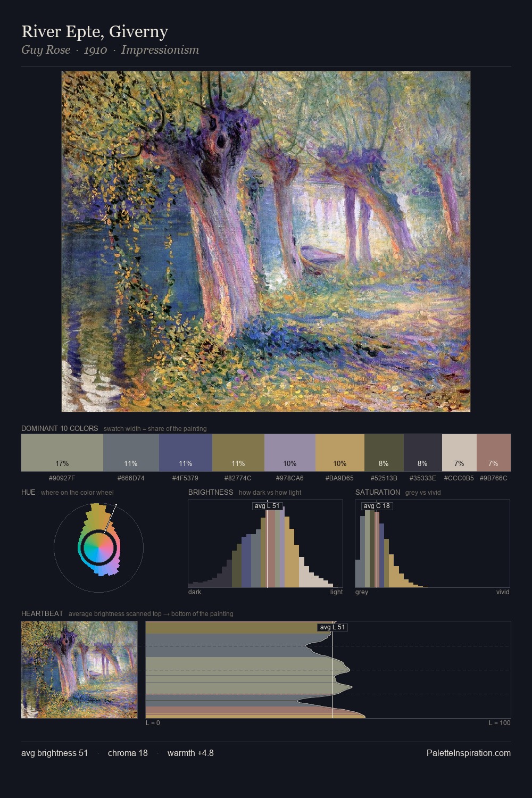Click hex label #BA9D65
Image resolution: width=532 pixels, height=798 pixels.
(339, 478)
